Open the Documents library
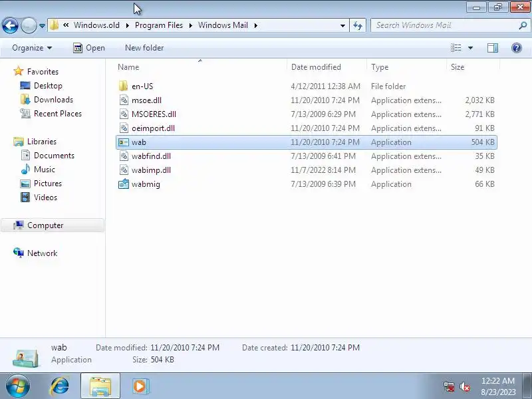 (x=54, y=156)
